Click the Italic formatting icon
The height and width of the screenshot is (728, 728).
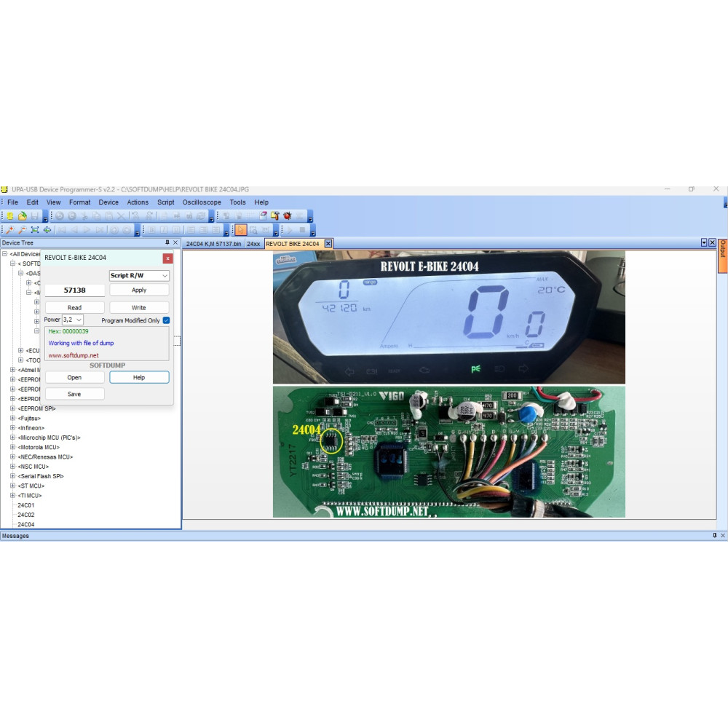pyautogui.click(x=164, y=230)
